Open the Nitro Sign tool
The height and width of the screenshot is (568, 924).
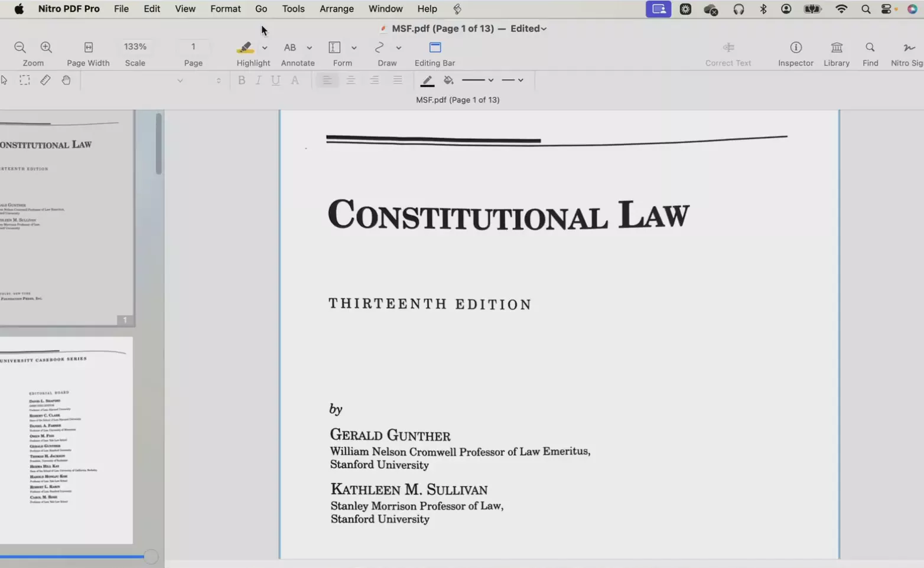coord(909,47)
